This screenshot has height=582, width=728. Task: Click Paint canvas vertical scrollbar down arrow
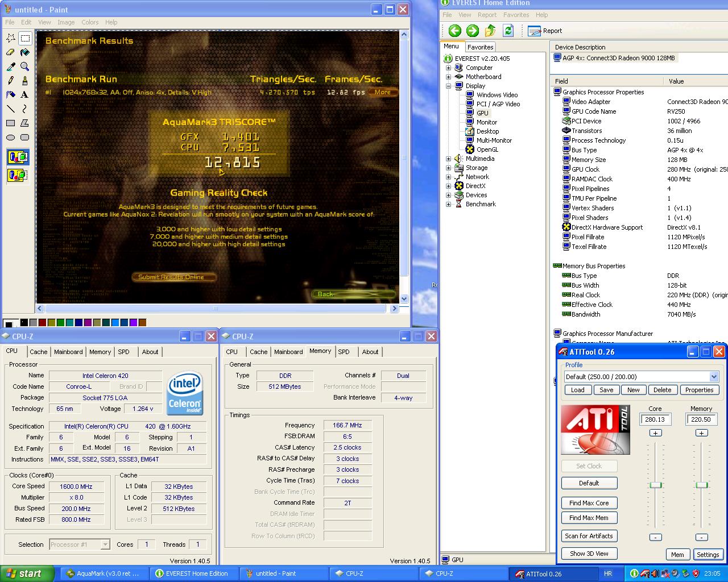(x=404, y=299)
